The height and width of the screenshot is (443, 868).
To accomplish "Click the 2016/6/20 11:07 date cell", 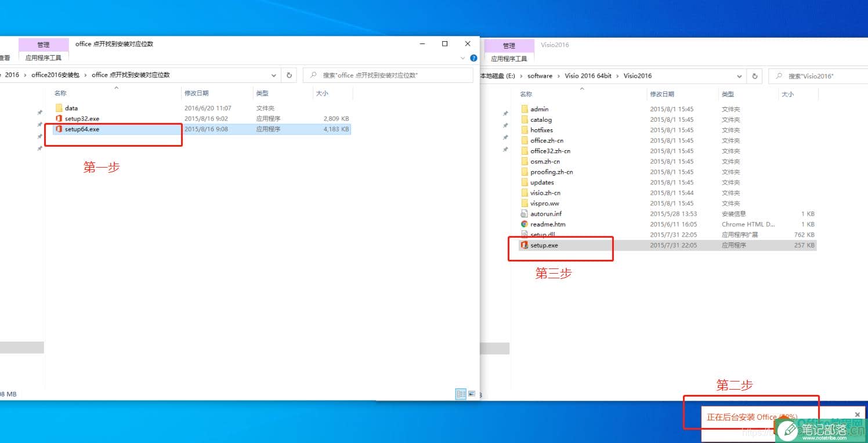I will [208, 108].
